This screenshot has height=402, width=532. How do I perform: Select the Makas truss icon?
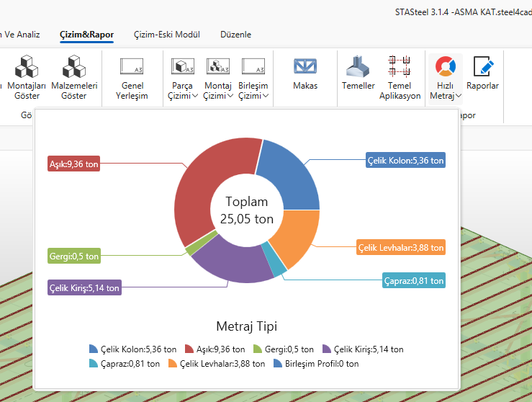[305, 68]
